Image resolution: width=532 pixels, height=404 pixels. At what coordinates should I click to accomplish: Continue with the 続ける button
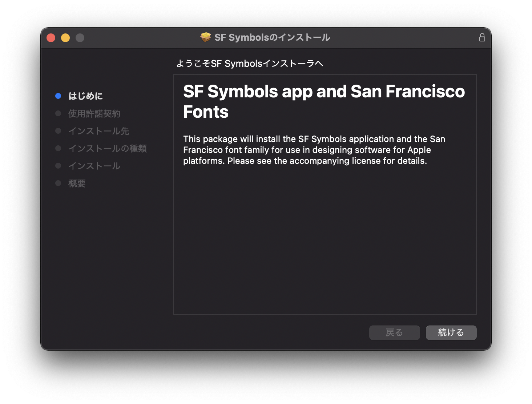pyautogui.click(x=451, y=332)
